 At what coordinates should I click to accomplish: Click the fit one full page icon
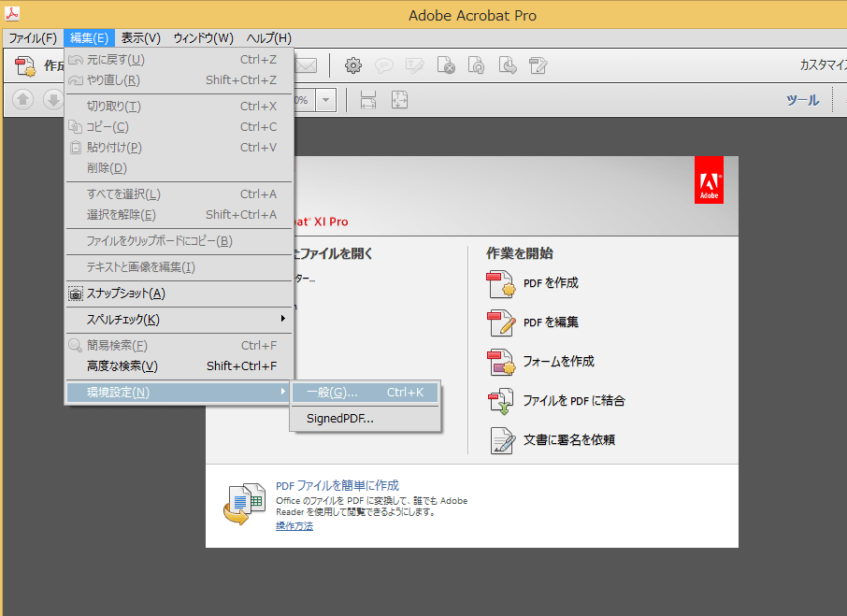400,100
